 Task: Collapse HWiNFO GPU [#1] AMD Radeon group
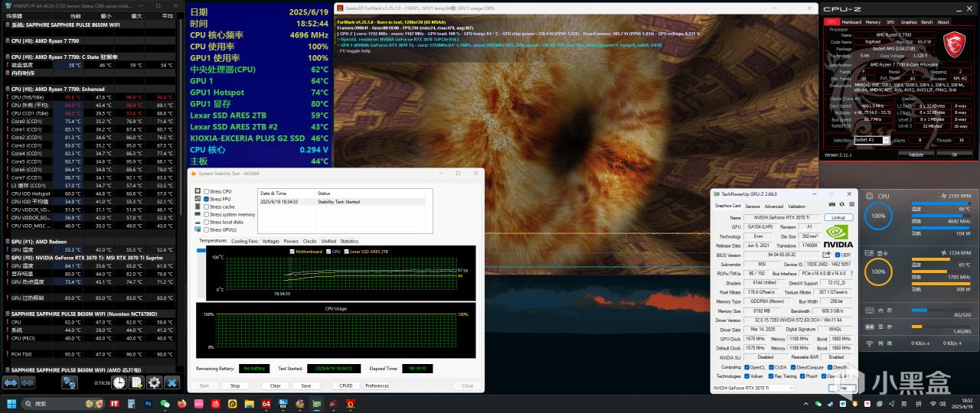coord(8,241)
